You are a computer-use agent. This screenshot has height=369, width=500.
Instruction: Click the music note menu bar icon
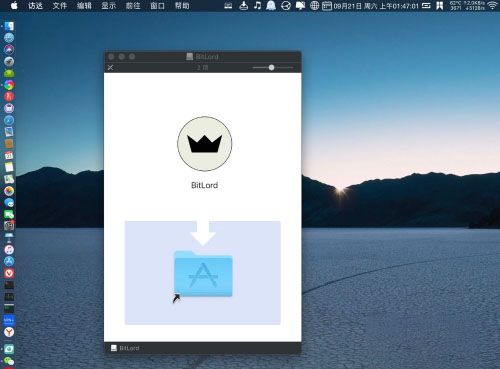pos(257,5)
